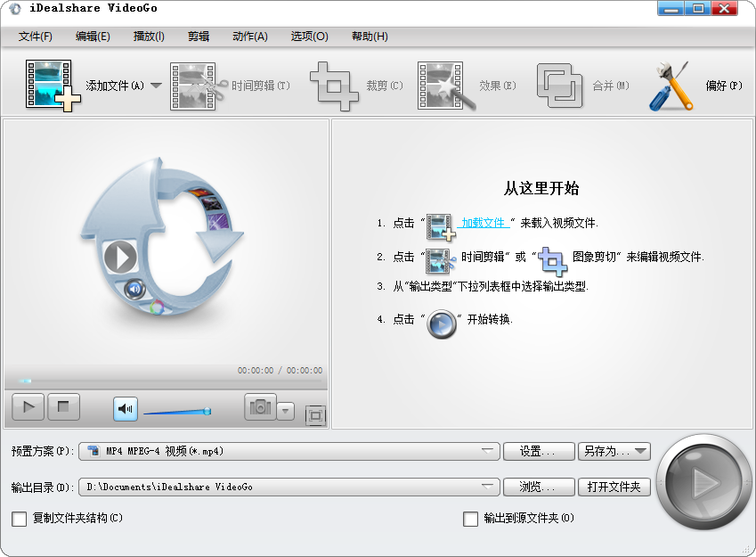Viewport: 756px width, 557px height.
Task: Mute playback with the speaker button
Action: click(x=125, y=408)
